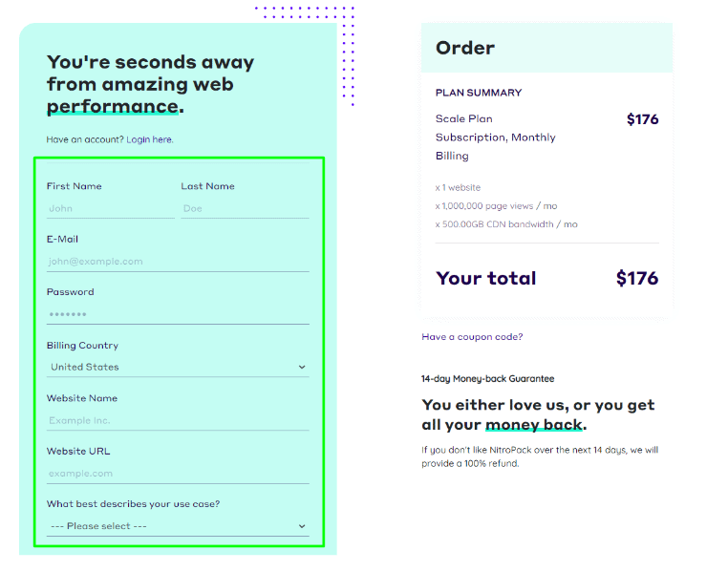Screen dimensions: 728x572
Task: Click the Your total $176 amount
Action: (637, 278)
